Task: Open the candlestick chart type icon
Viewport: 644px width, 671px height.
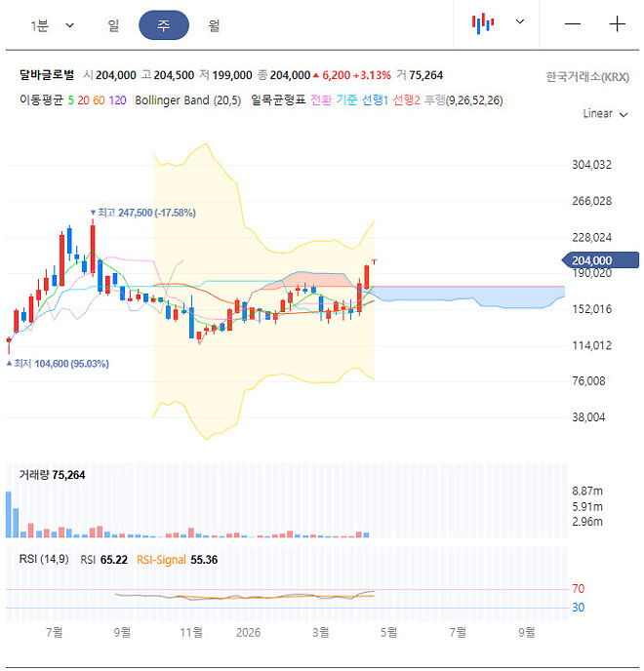Action: [483, 23]
